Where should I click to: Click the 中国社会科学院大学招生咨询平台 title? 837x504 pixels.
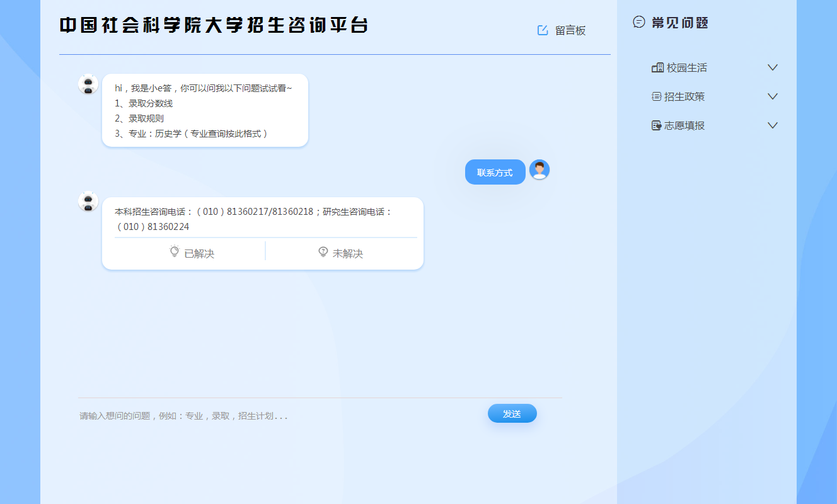pyautogui.click(x=214, y=25)
